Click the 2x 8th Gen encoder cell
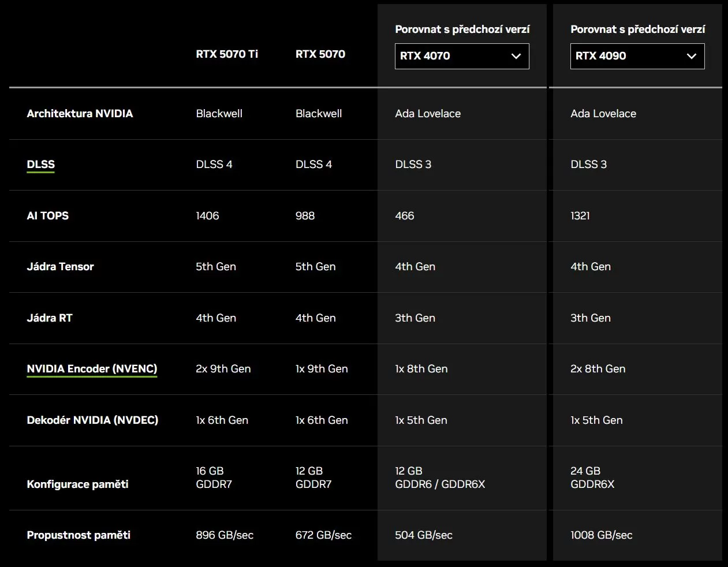Viewport: 728px width, 567px height. (x=598, y=369)
